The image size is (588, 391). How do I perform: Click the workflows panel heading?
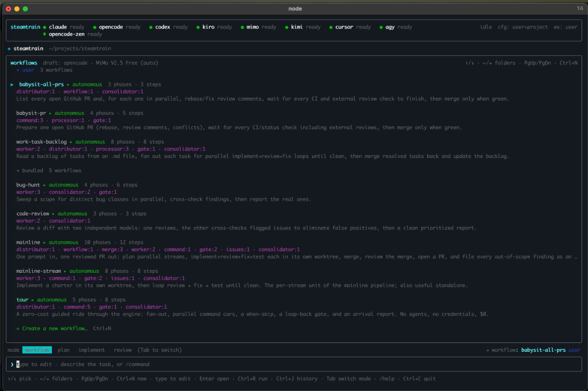click(24, 63)
